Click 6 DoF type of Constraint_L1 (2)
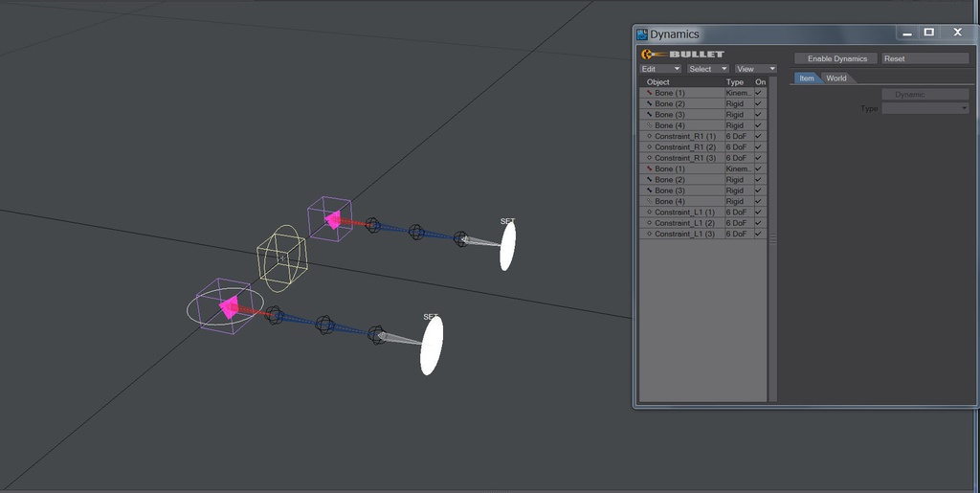980x493 pixels. [736, 223]
